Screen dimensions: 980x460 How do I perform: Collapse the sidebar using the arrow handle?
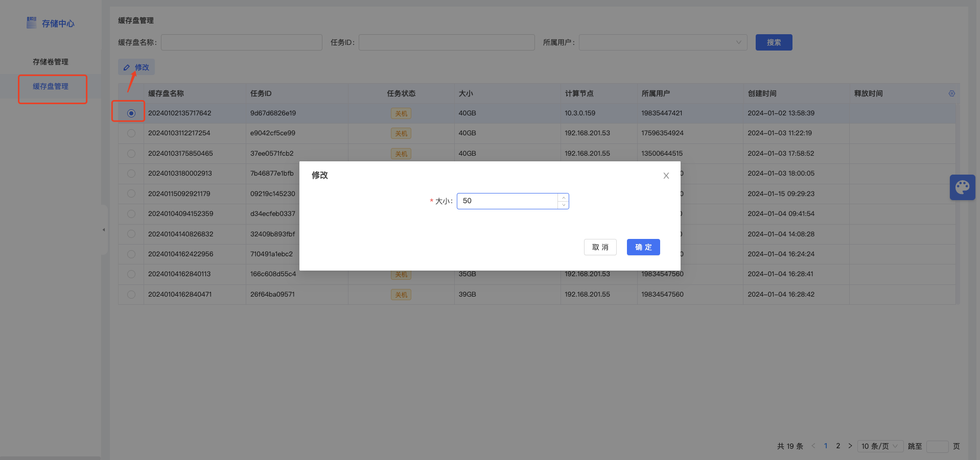(x=104, y=230)
